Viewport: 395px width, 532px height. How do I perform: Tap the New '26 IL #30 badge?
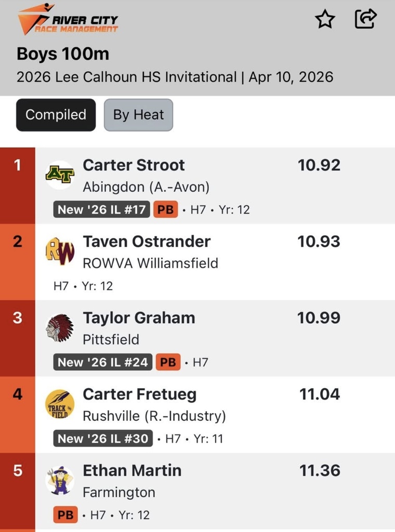[102, 438]
